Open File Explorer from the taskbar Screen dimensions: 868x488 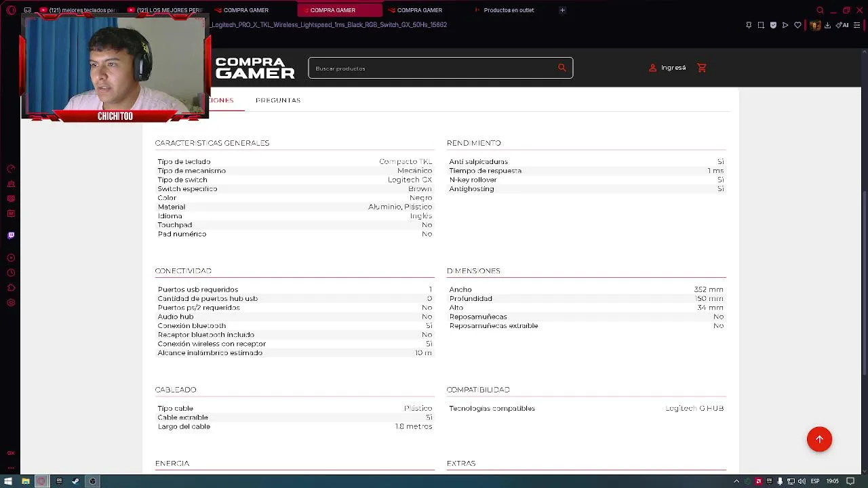coord(25,481)
